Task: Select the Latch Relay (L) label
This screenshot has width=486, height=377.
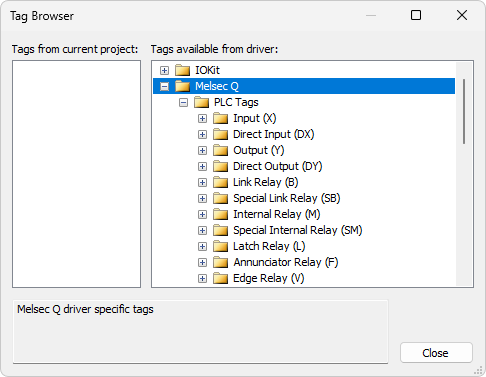Action: (269, 246)
